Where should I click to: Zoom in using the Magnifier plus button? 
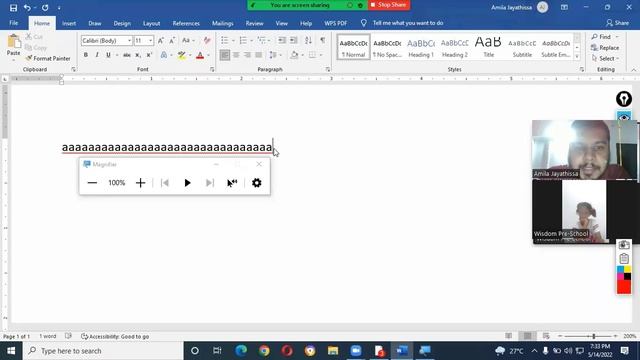pyautogui.click(x=140, y=182)
